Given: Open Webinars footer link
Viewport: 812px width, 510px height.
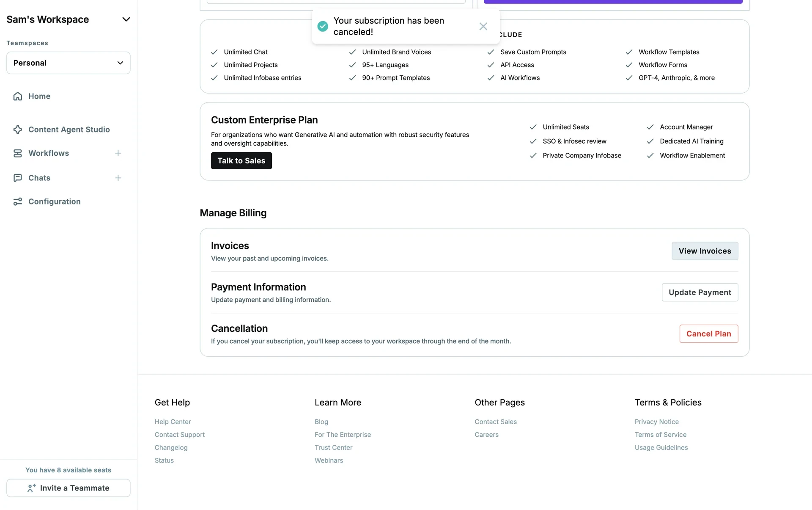Looking at the screenshot, I should pos(329,460).
